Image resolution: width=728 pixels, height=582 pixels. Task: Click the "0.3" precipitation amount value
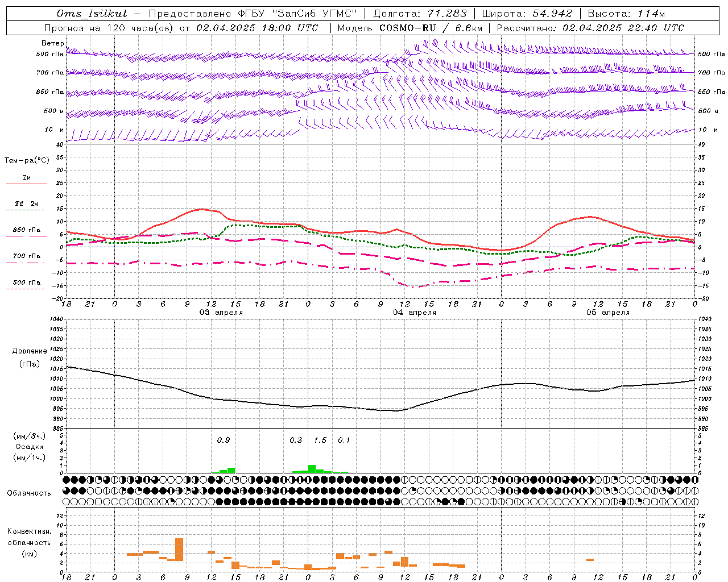coord(296,440)
